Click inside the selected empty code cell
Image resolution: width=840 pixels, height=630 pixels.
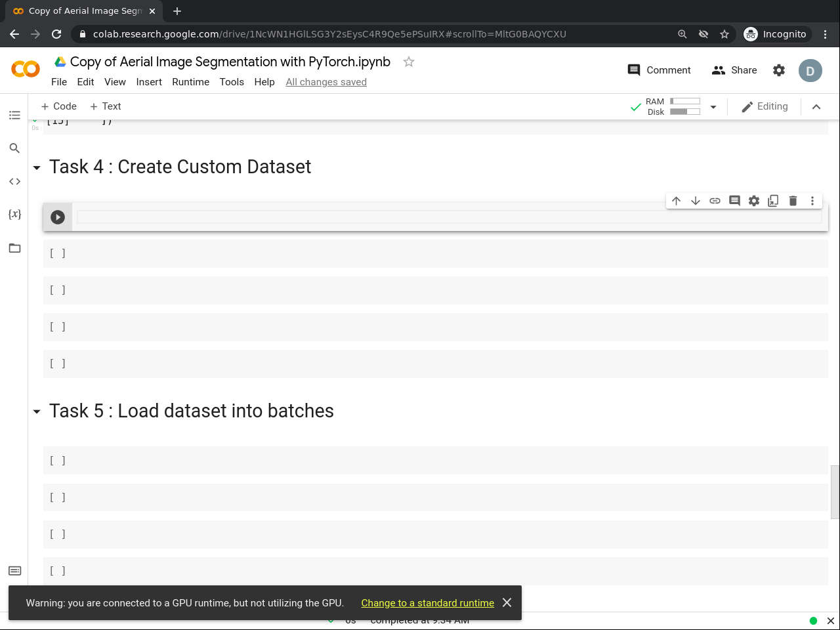[x=450, y=217]
